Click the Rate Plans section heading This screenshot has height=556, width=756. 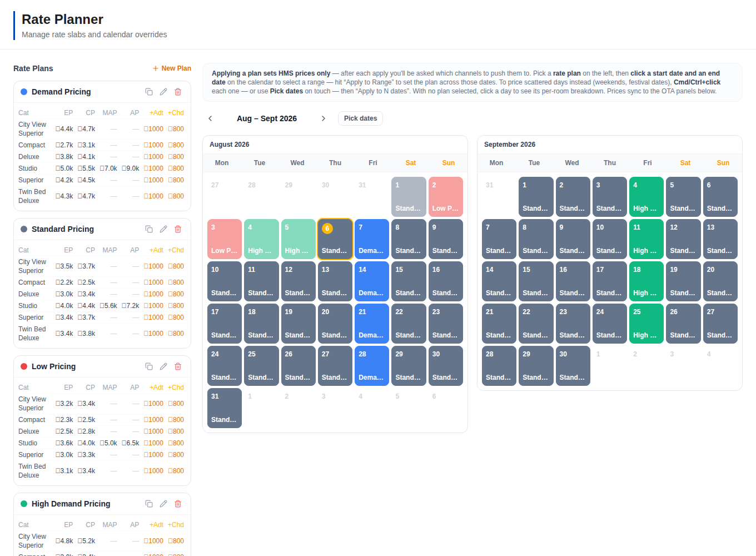(x=33, y=68)
